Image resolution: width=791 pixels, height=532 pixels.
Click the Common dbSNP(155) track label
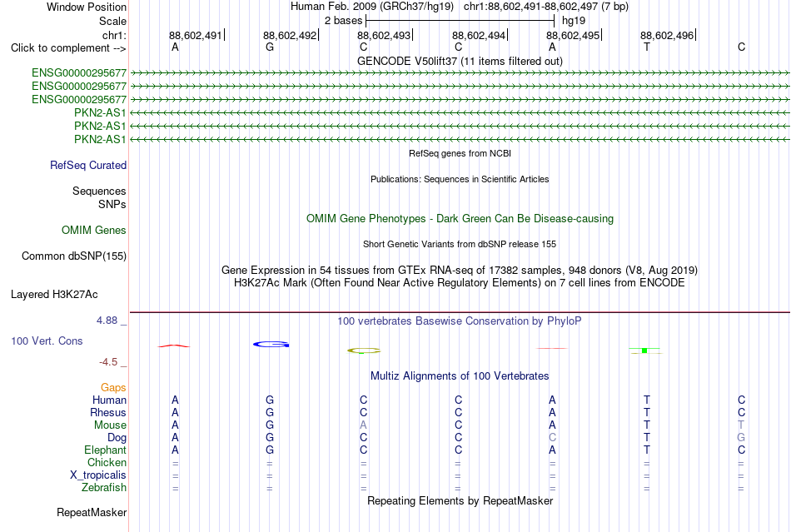(x=74, y=256)
